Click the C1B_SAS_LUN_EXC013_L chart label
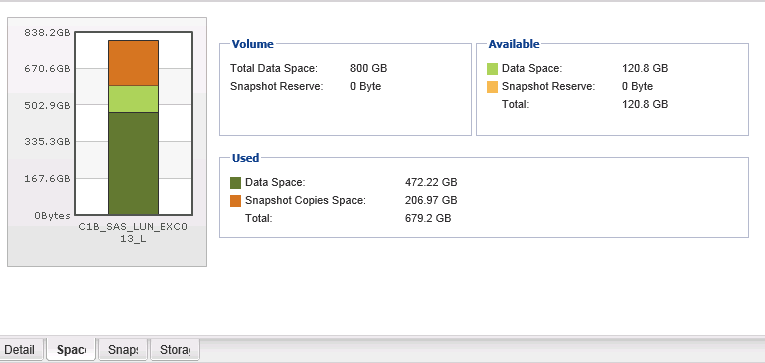 tap(133, 233)
